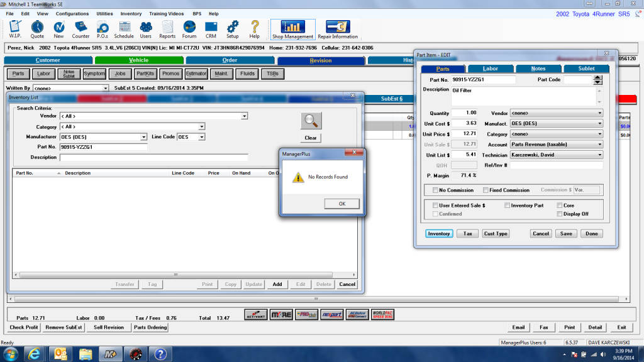Open the CRM icon

point(211,29)
